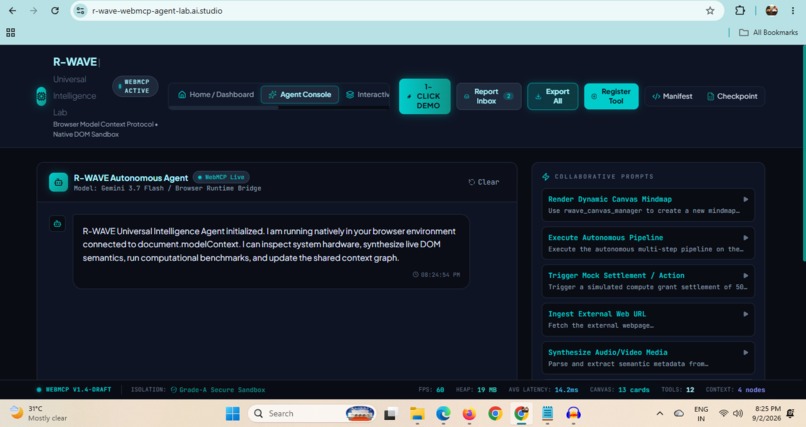Open the headphones audio app in taskbar
This screenshot has width=806, height=427.
573,413
